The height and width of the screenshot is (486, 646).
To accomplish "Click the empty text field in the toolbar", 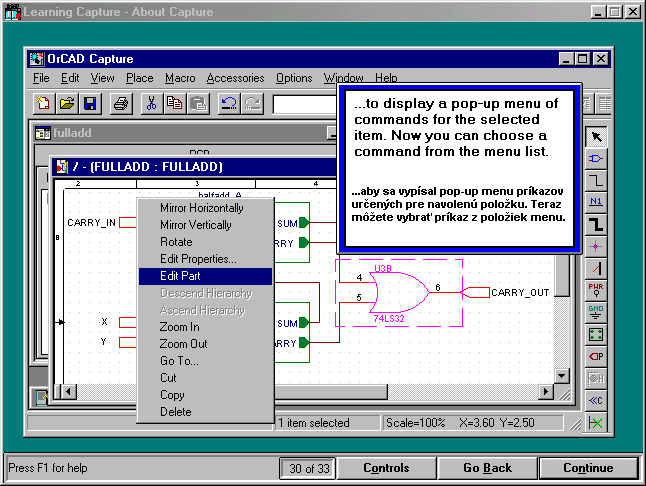I will point(305,103).
